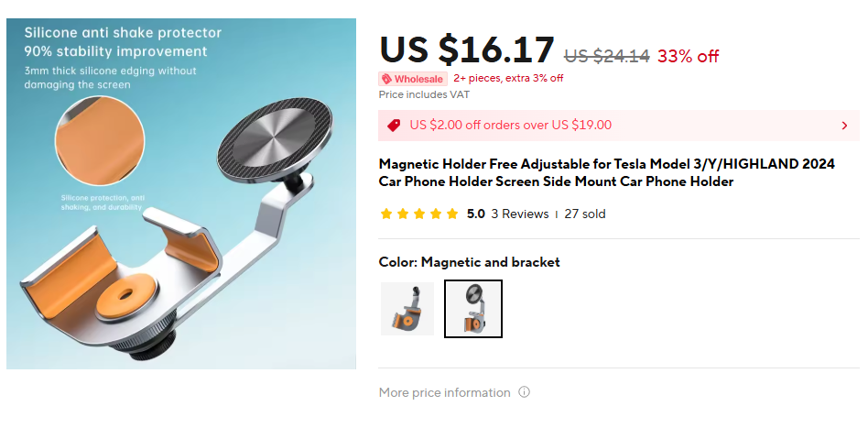868x428 pixels.
Task: Open the 3 Reviews link
Action: 519,214
